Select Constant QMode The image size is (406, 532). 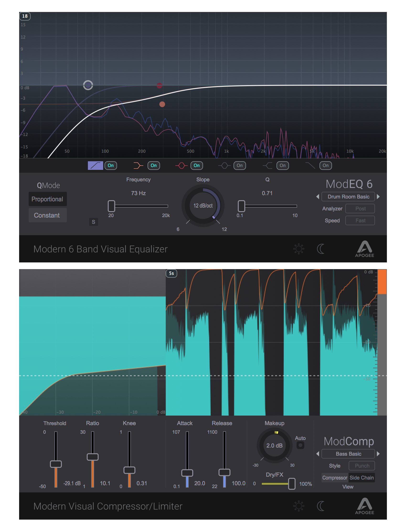coord(47,215)
